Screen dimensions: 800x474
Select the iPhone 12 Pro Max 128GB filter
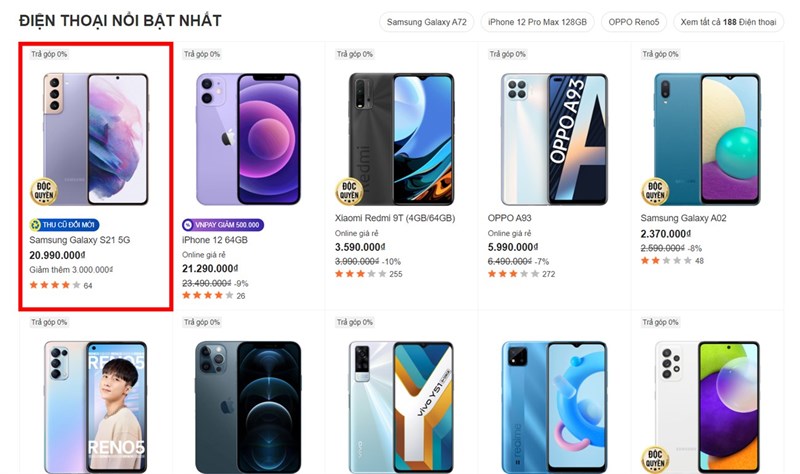(540, 22)
